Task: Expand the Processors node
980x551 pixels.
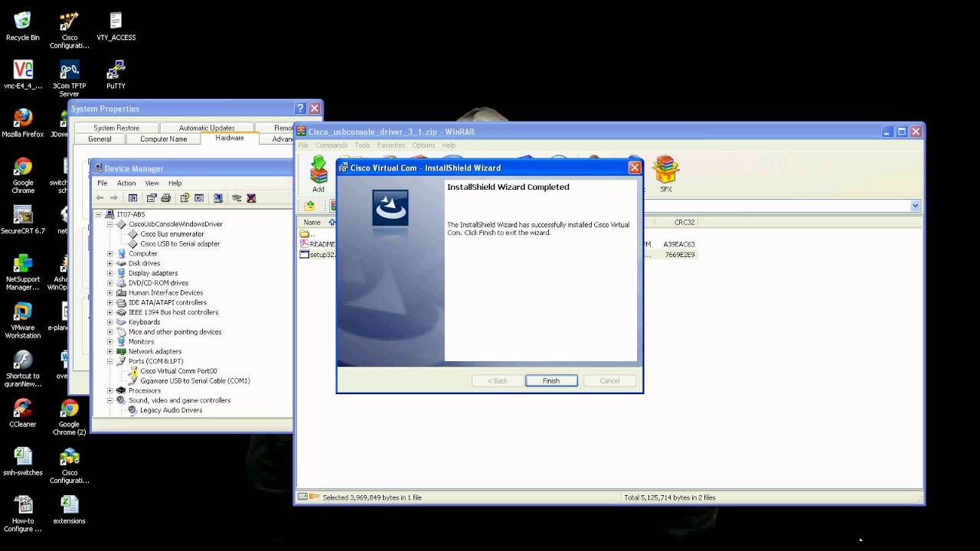Action: (110, 390)
